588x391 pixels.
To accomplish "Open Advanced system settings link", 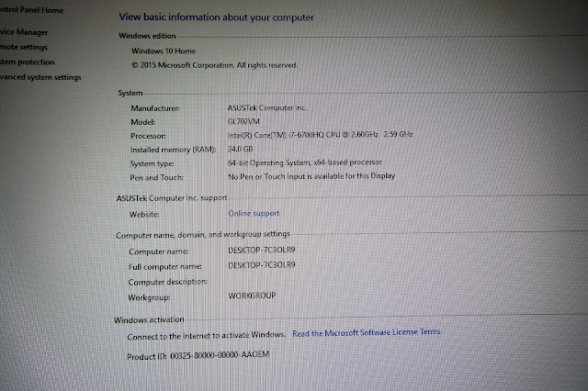I will pos(40,77).
